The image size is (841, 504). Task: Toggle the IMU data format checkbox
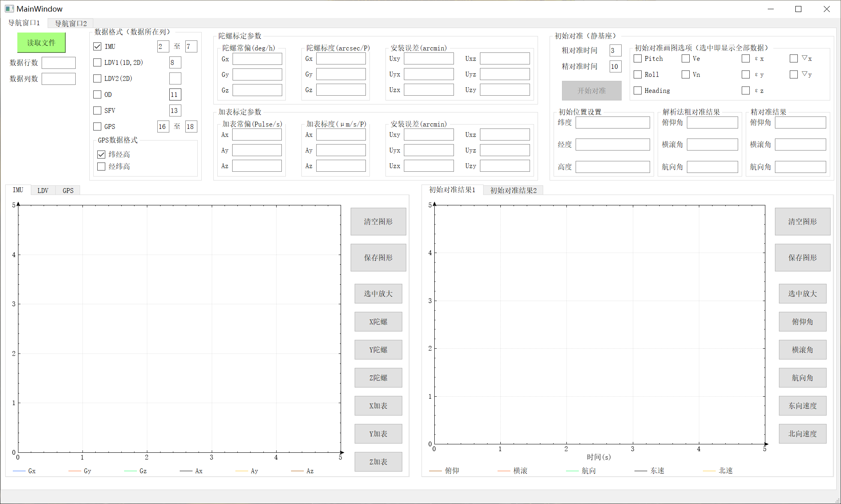tap(97, 46)
